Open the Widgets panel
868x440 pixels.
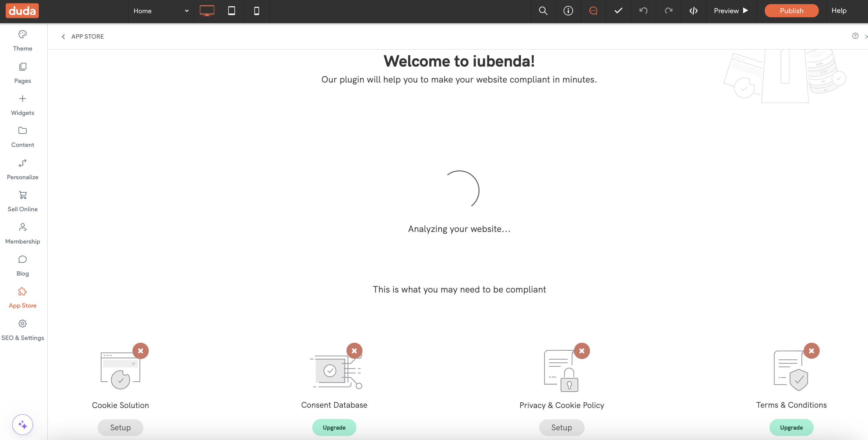23,105
